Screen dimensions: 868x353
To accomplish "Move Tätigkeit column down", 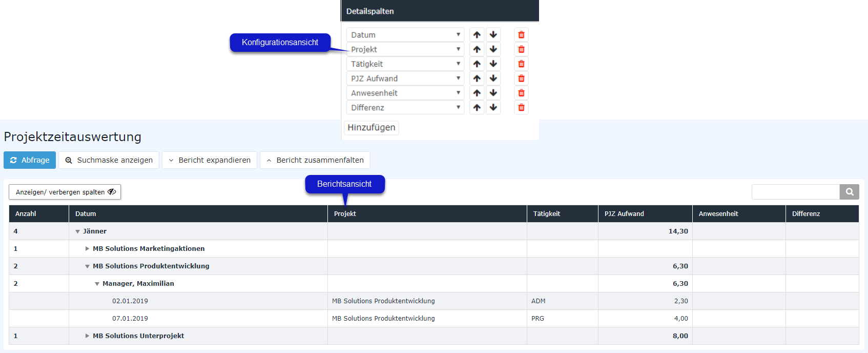I will pos(493,64).
